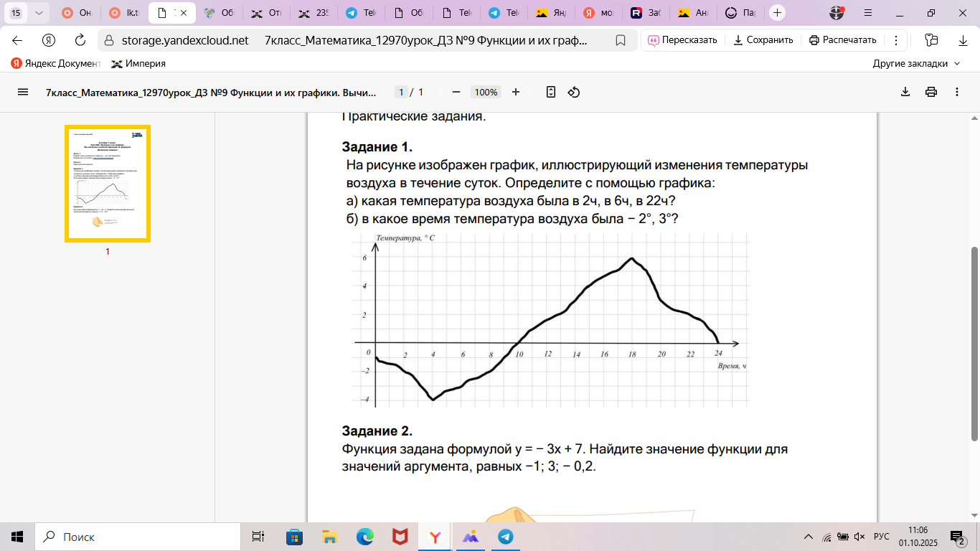
Task: Click the Пересказать button
Action: pyautogui.click(x=682, y=40)
